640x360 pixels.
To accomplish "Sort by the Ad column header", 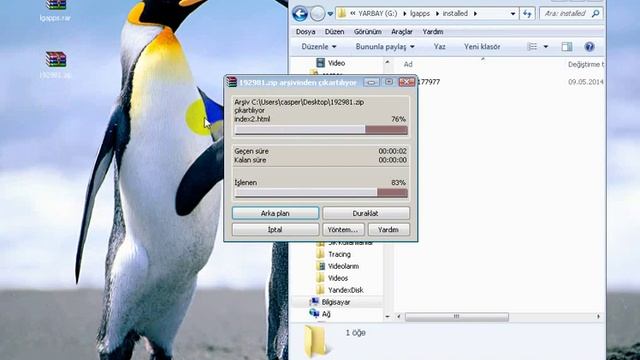I will click(408, 64).
